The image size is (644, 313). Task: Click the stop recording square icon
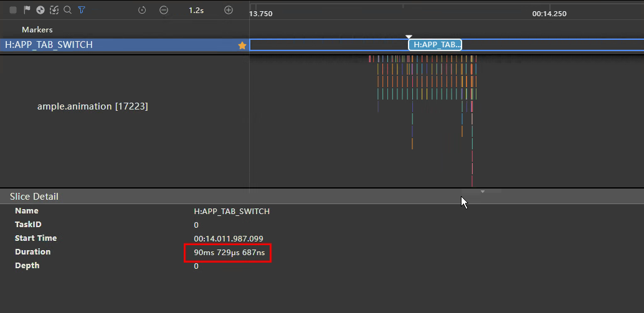pyautogui.click(x=13, y=10)
